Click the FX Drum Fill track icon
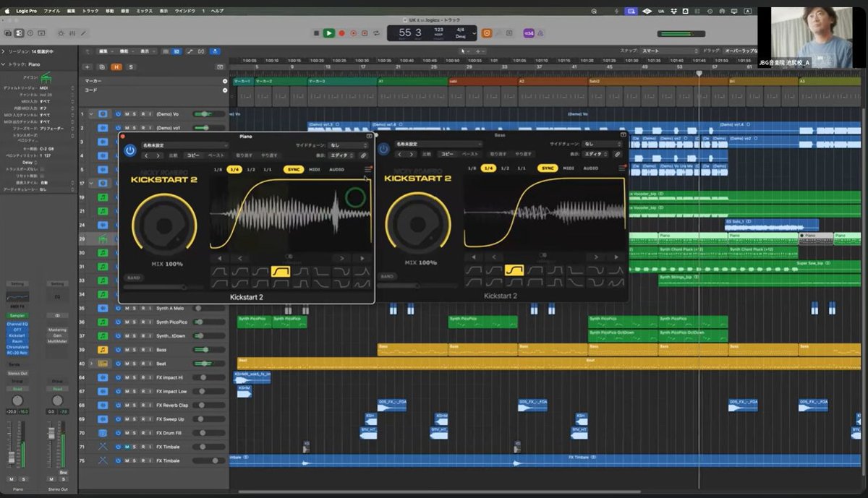Image resolution: width=868 pixels, height=498 pixels. point(103,432)
